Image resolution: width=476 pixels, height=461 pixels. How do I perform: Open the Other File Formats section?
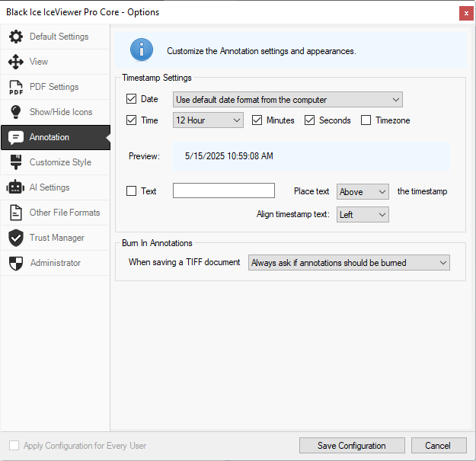point(55,213)
